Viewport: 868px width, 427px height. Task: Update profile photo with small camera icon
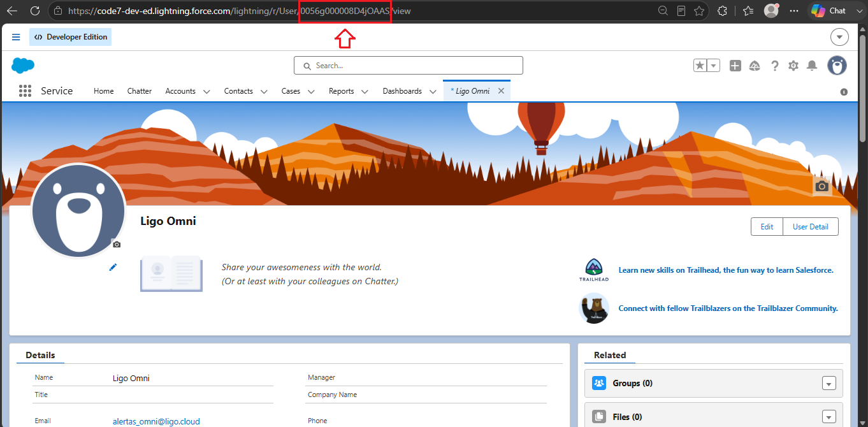pos(117,244)
